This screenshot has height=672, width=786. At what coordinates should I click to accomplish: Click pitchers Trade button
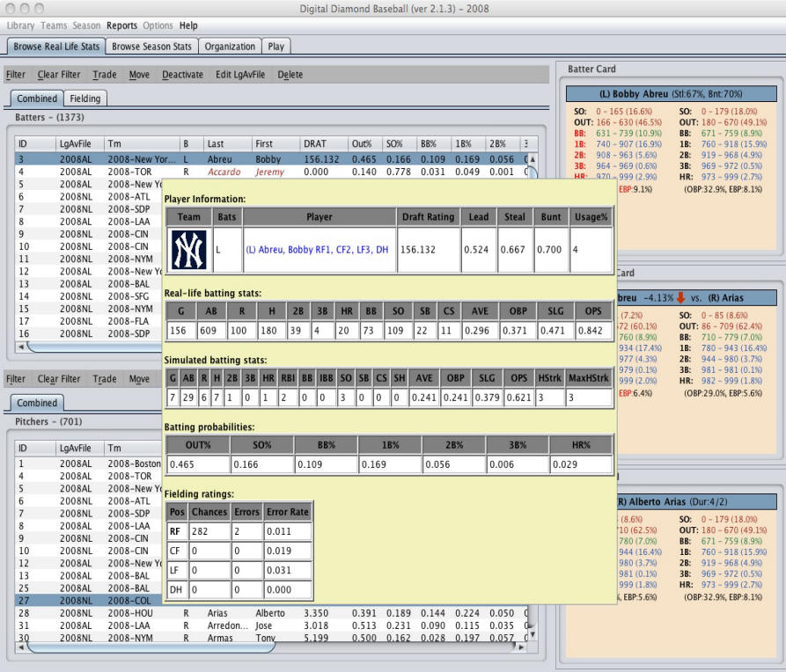pyautogui.click(x=104, y=379)
